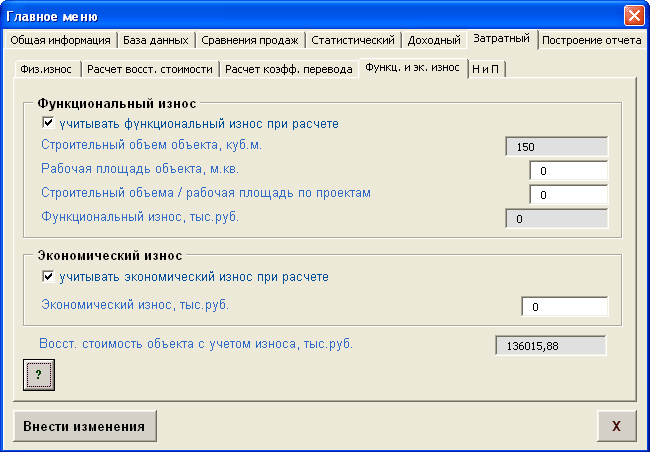Select Расчет восст. стоимости subtab
This screenshot has height=452, width=650.
point(150,69)
